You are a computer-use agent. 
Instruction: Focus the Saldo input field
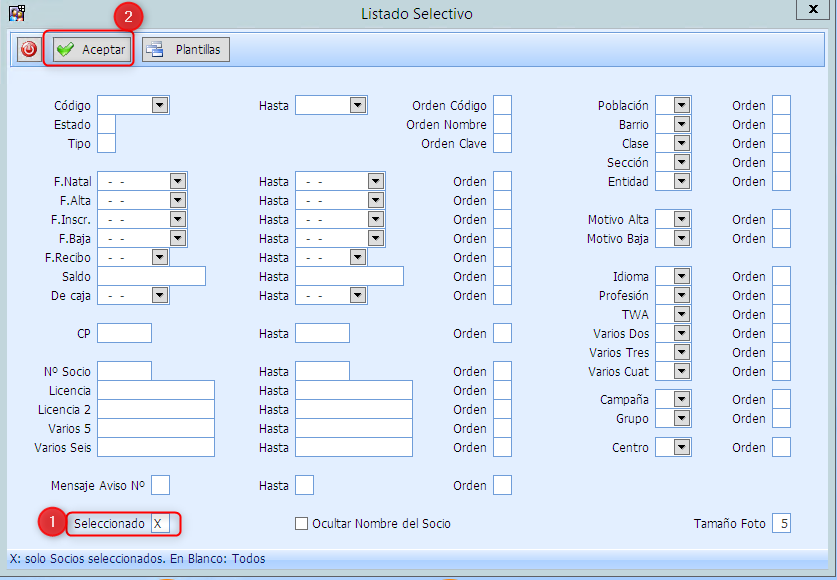click(151, 276)
